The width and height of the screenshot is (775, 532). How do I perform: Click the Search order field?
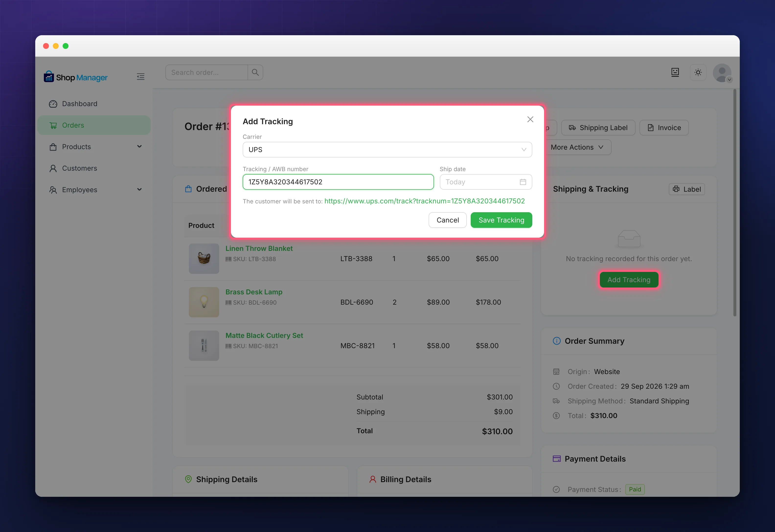[x=207, y=72]
